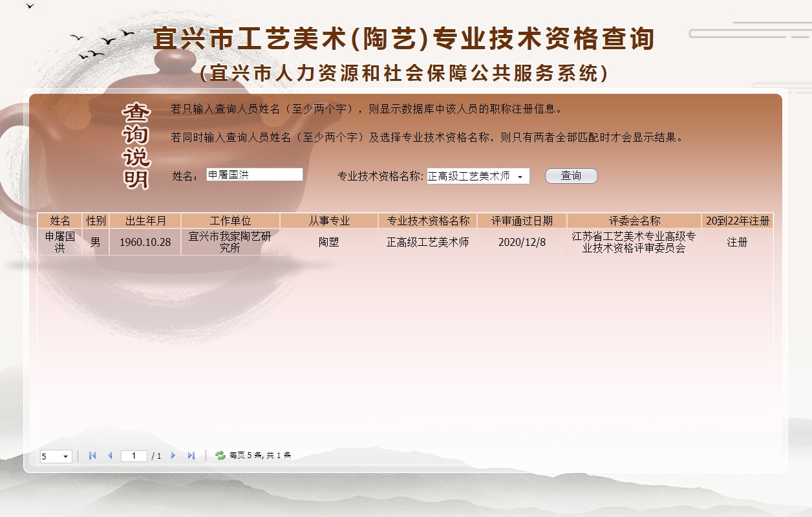The image size is (812, 517).
Task: Select the 评委会名称 column header
Action: [x=634, y=221]
